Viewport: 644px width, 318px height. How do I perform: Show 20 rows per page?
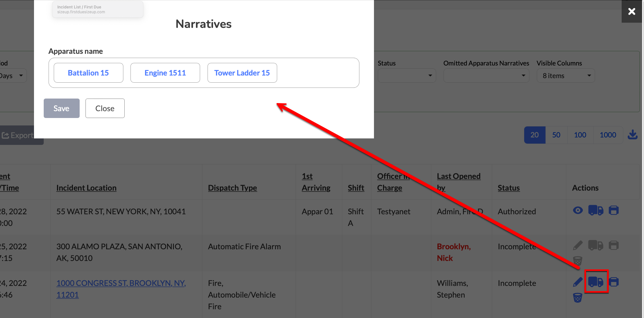pos(535,135)
